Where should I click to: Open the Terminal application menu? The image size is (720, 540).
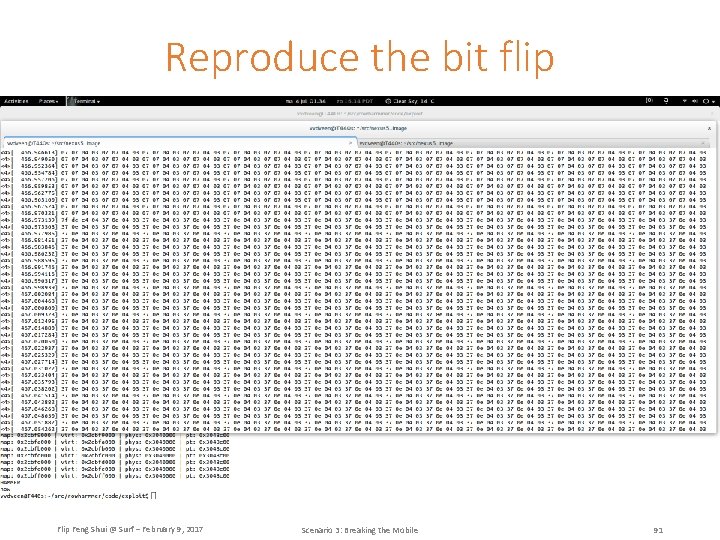click(84, 101)
